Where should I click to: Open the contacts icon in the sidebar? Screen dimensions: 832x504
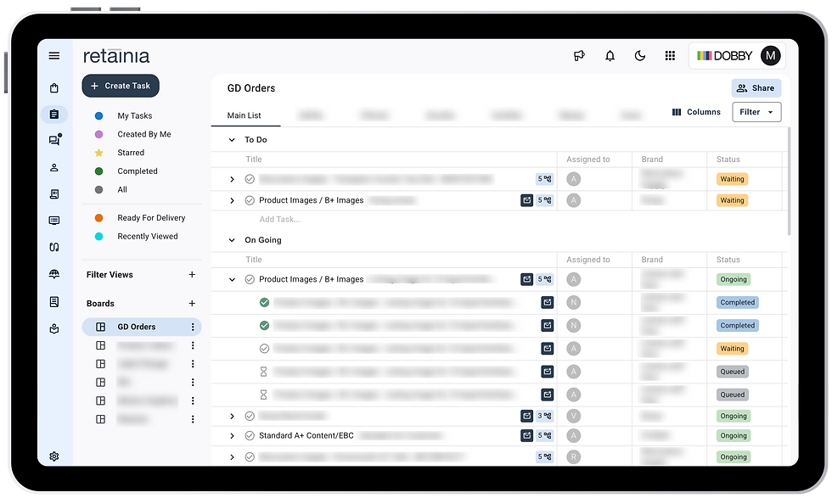point(53,167)
